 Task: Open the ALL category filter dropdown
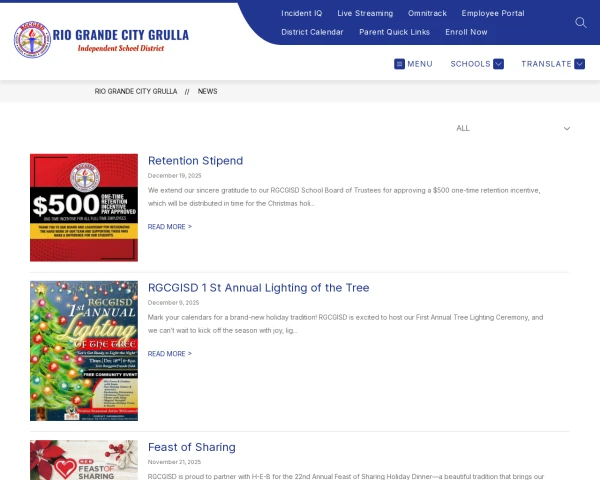[x=513, y=128]
